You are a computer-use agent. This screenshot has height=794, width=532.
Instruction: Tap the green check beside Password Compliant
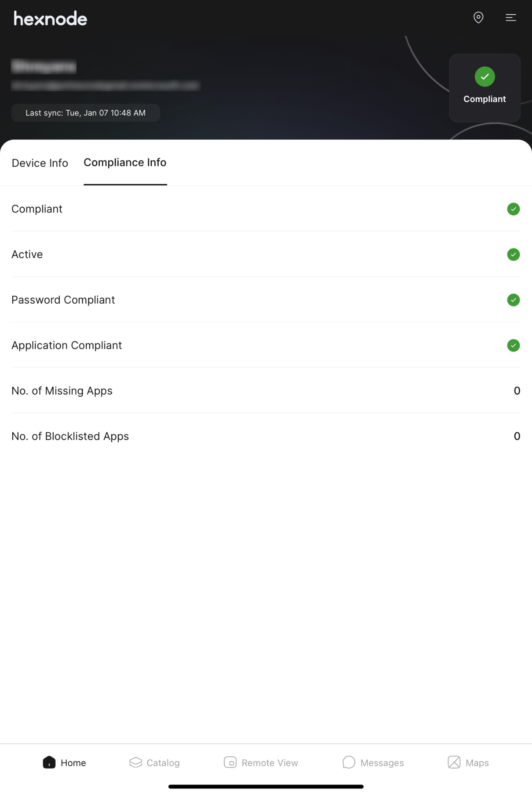tap(513, 300)
